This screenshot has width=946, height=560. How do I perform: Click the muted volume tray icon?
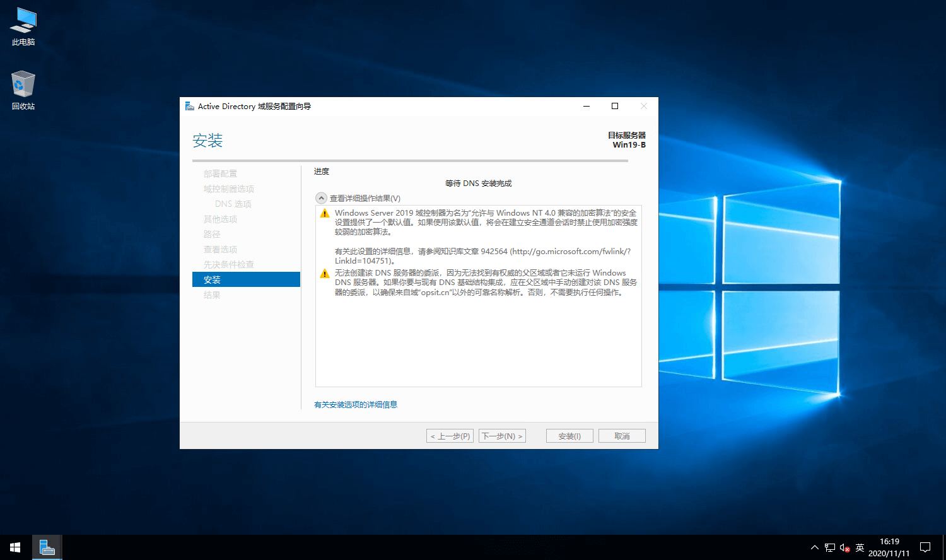(845, 547)
